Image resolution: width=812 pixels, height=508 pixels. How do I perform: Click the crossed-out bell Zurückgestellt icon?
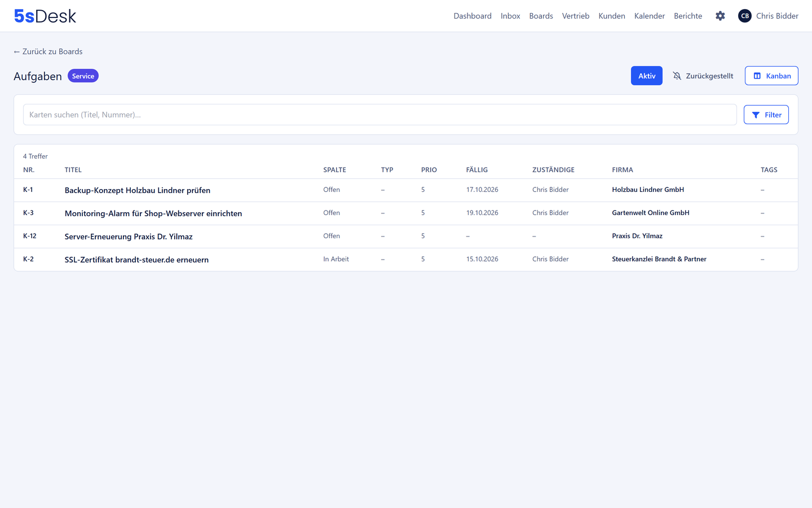[x=677, y=76]
